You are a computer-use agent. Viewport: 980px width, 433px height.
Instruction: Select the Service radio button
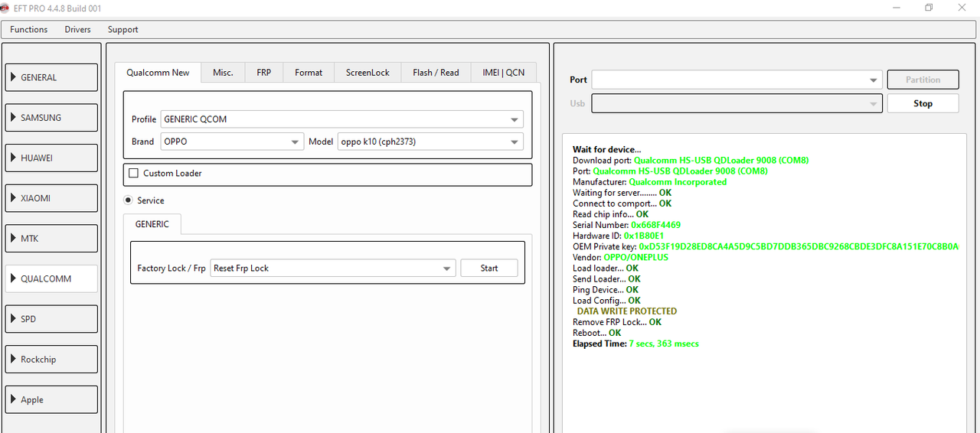point(128,200)
